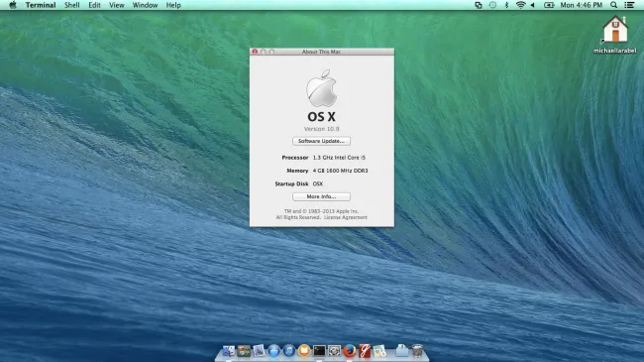Open the Apple menu

tap(13, 5)
